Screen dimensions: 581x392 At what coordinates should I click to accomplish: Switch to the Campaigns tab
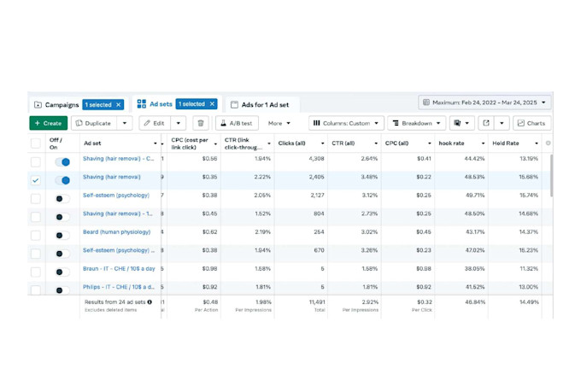pos(62,105)
